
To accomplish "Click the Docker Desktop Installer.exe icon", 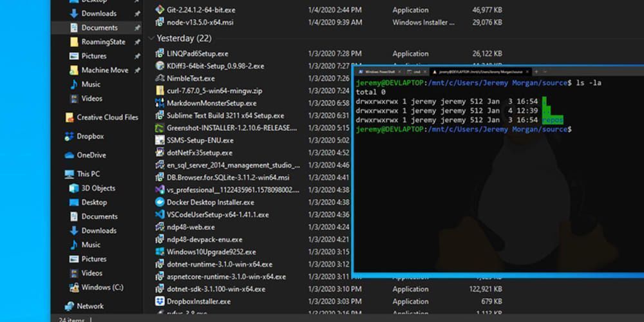I will pos(160,202).
